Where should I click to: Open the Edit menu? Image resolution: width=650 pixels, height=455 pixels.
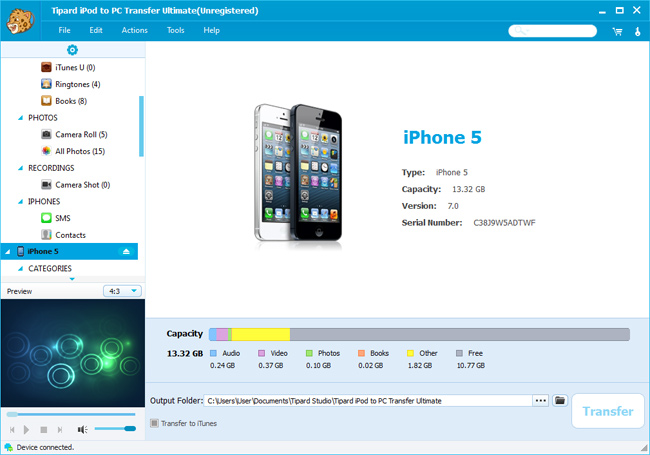point(96,30)
